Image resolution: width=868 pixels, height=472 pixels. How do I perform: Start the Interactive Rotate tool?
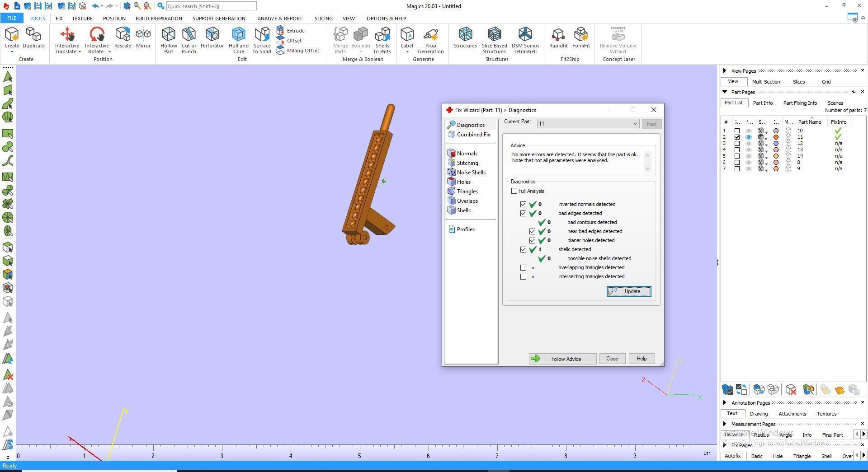click(97, 38)
